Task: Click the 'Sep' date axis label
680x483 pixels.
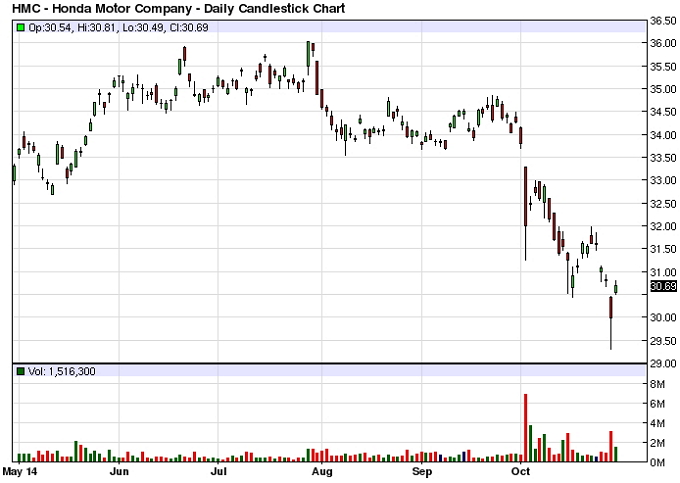Action: 422,471
